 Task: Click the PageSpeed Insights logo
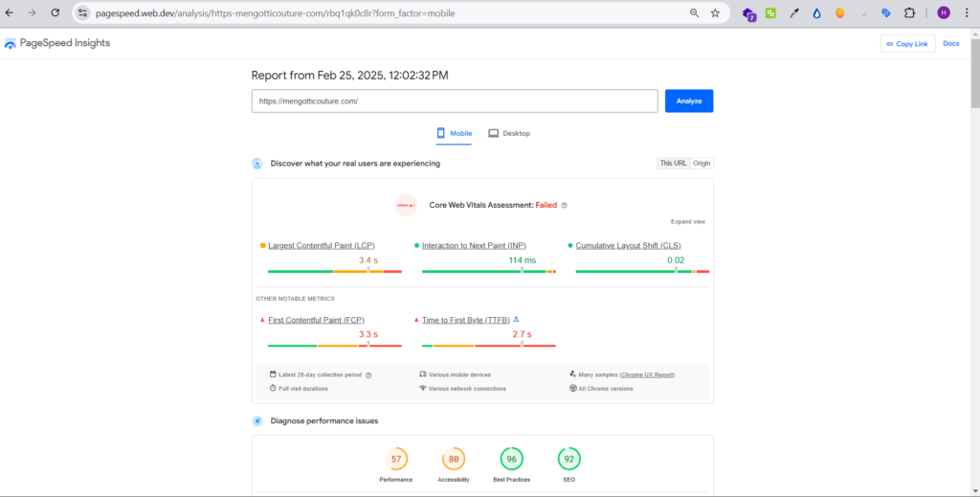coord(56,43)
